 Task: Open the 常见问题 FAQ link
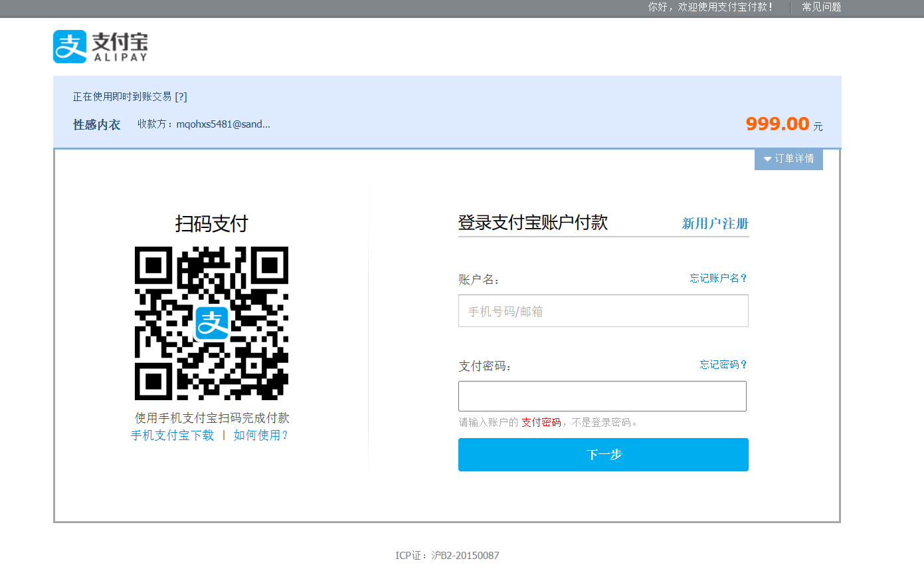[821, 7]
